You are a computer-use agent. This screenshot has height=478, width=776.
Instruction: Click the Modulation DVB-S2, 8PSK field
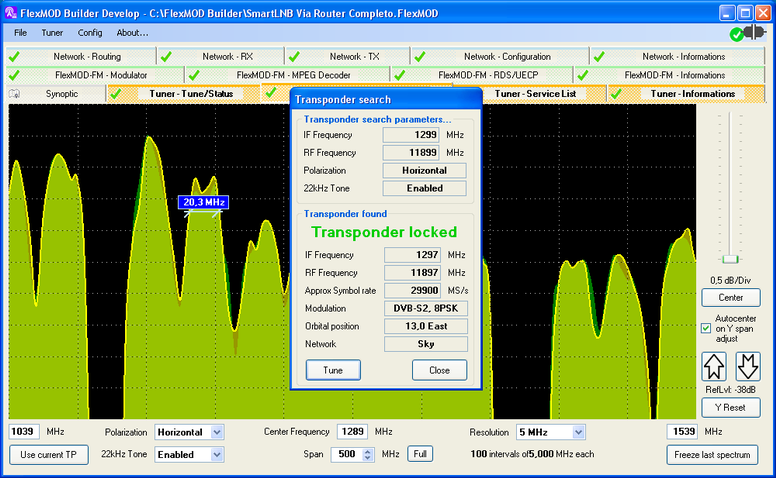pyautogui.click(x=426, y=308)
